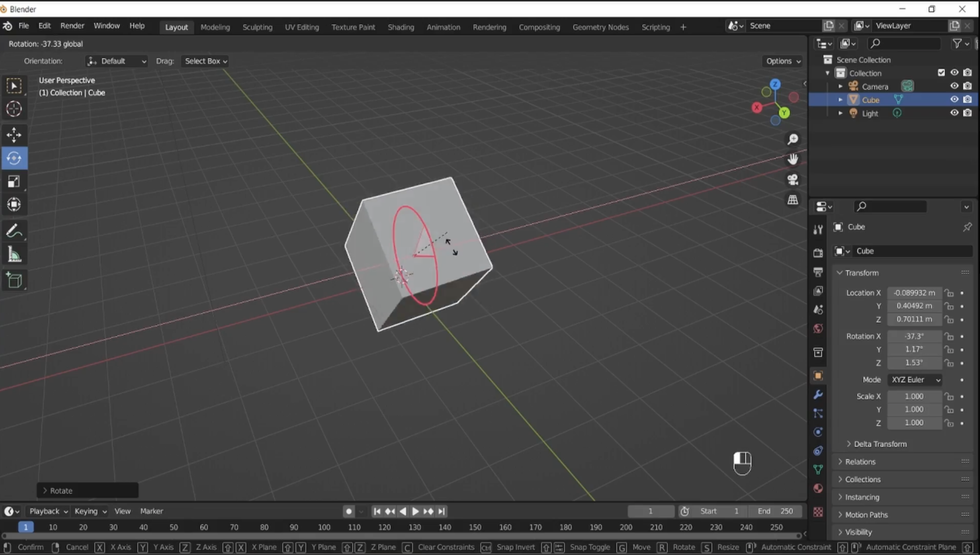Open the Object Data properties tab

coord(818,469)
